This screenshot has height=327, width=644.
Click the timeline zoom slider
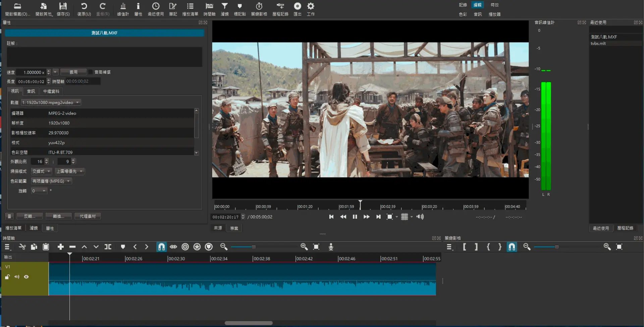pyautogui.click(x=254, y=247)
